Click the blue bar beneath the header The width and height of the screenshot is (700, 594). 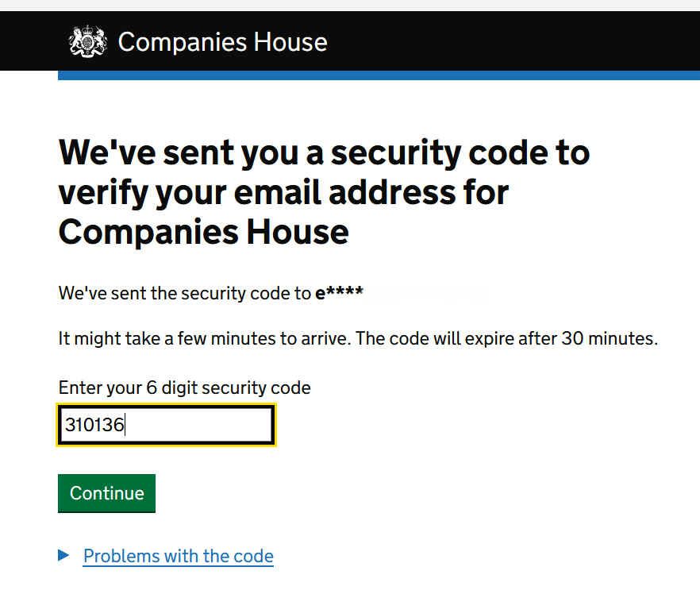coord(379,75)
